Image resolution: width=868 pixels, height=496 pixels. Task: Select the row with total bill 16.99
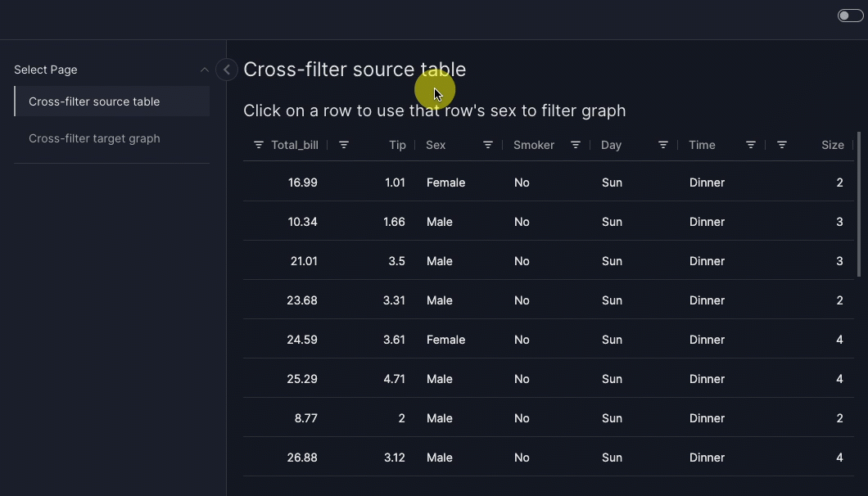click(303, 183)
